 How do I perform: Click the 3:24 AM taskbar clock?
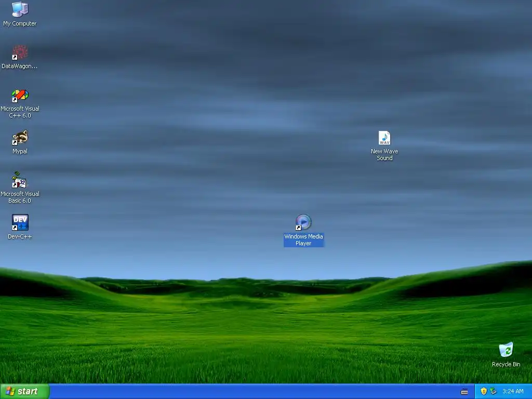pyautogui.click(x=513, y=391)
